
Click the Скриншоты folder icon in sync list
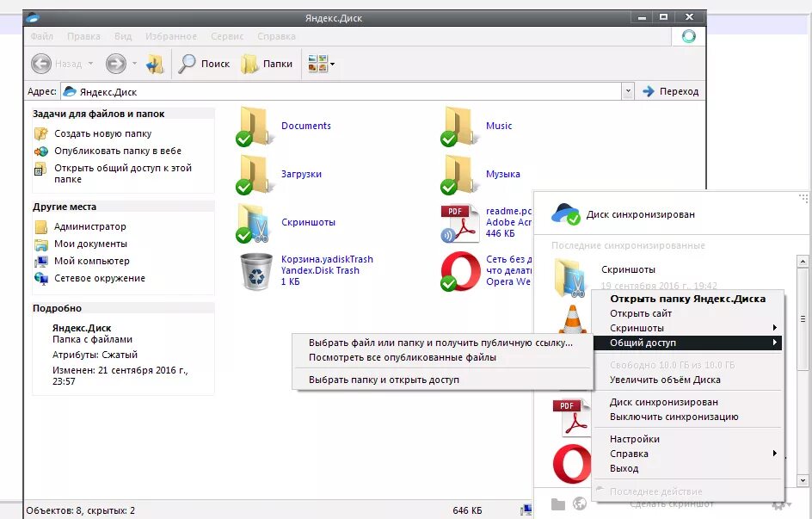(x=572, y=277)
